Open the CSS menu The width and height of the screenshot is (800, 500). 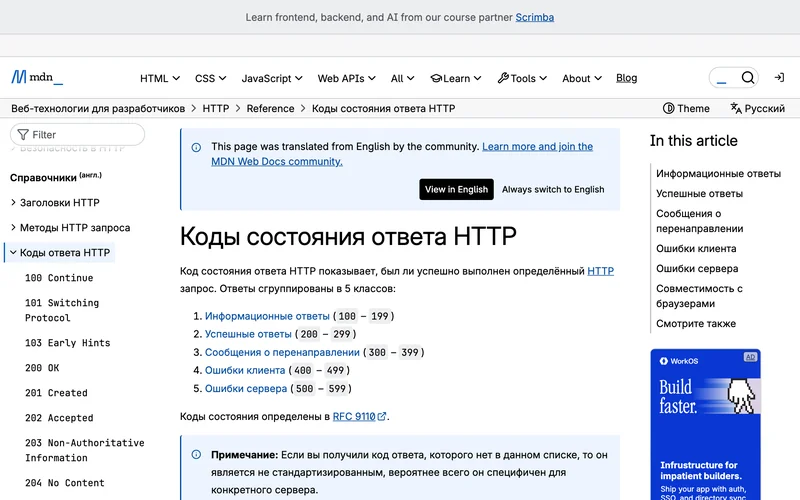coord(210,78)
